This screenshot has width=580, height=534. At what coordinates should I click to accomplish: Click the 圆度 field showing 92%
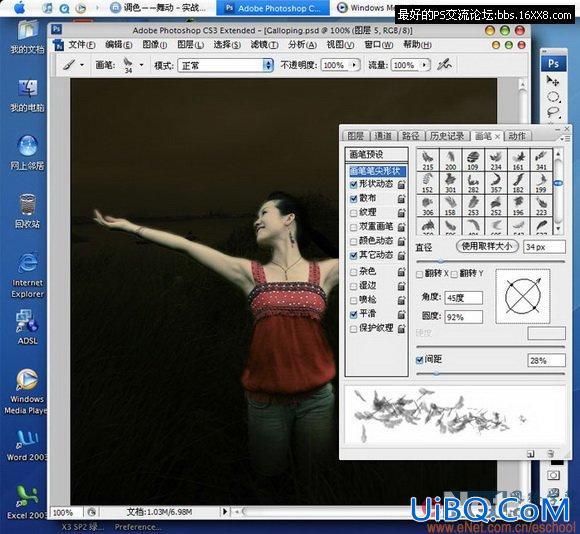pos(463,317)
